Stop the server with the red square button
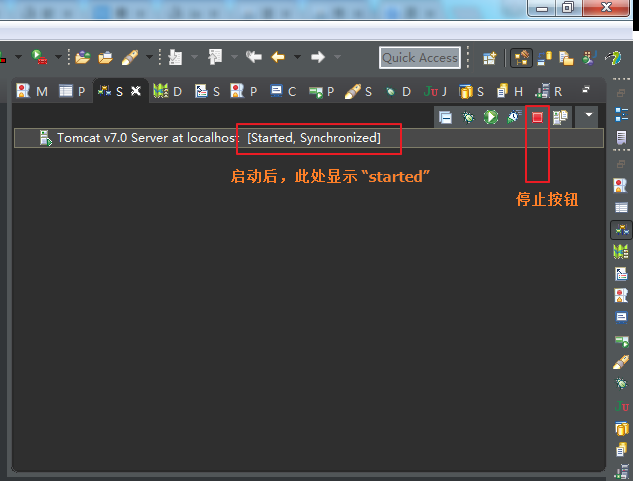 pyautogui.click(x=537, y=117)
